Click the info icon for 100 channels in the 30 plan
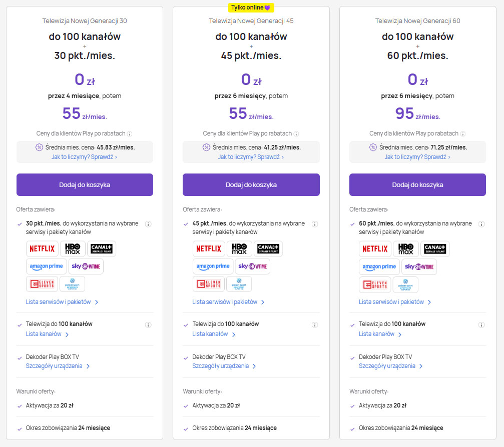The image size is (504, 447). [148, 324]
